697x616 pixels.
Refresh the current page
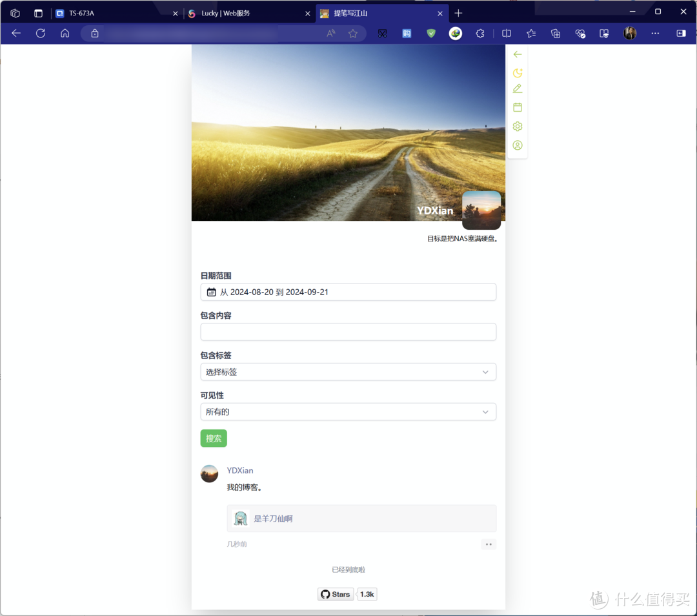[41, 34]
